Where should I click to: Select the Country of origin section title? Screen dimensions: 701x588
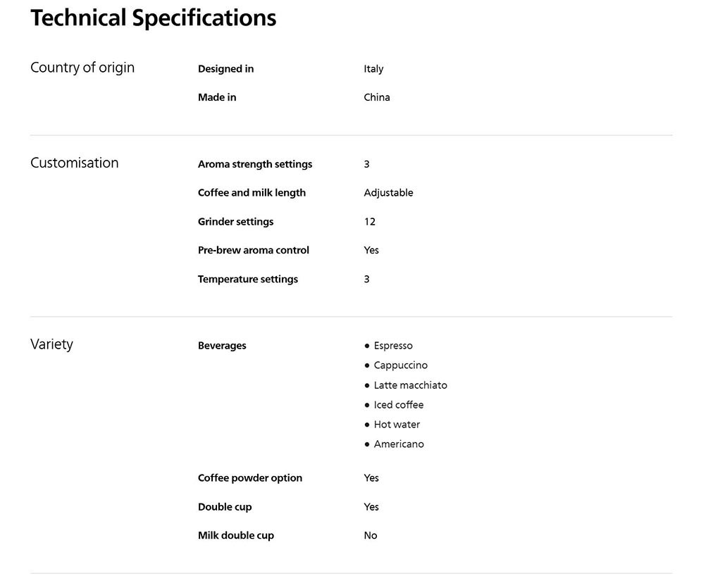pos(82,68)
